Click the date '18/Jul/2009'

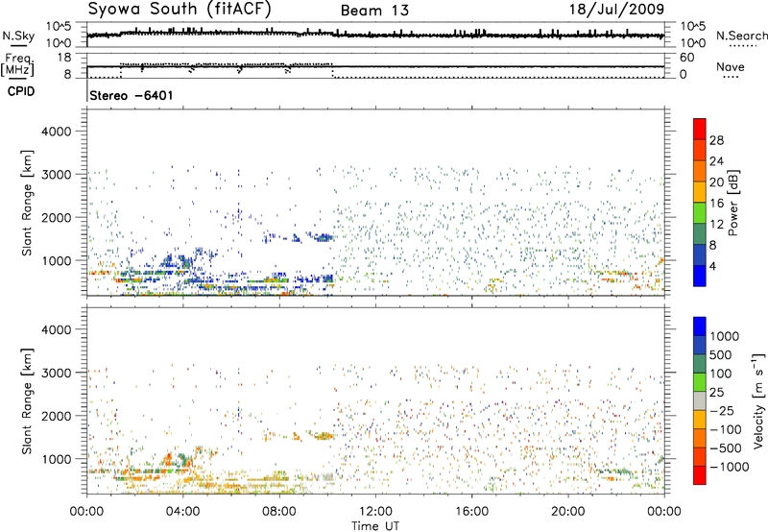click(x=616, y=10)
